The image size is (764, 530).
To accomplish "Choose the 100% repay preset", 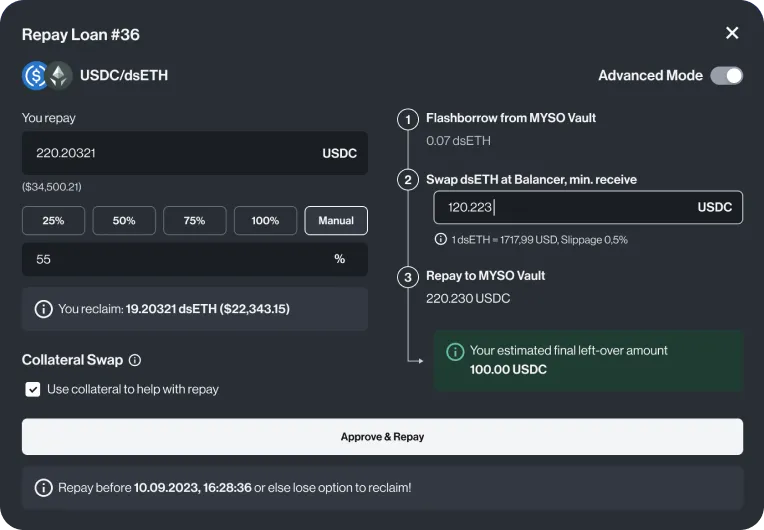I will [x=265, y=221].
